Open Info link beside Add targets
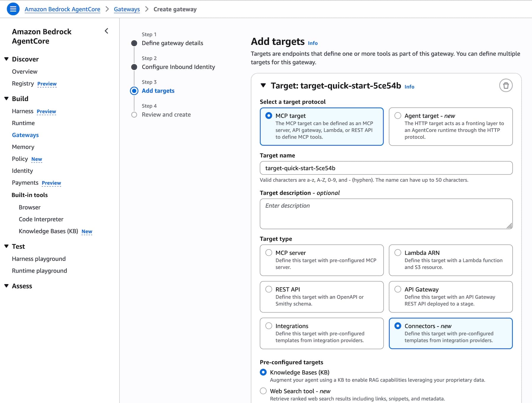The image size is (532, 403). [x=313, y=43]
